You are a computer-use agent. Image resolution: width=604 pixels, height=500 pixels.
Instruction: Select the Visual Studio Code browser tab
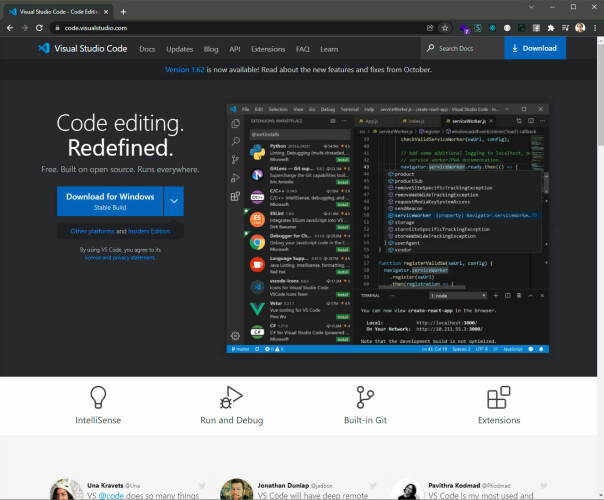[x=58, y=12]
